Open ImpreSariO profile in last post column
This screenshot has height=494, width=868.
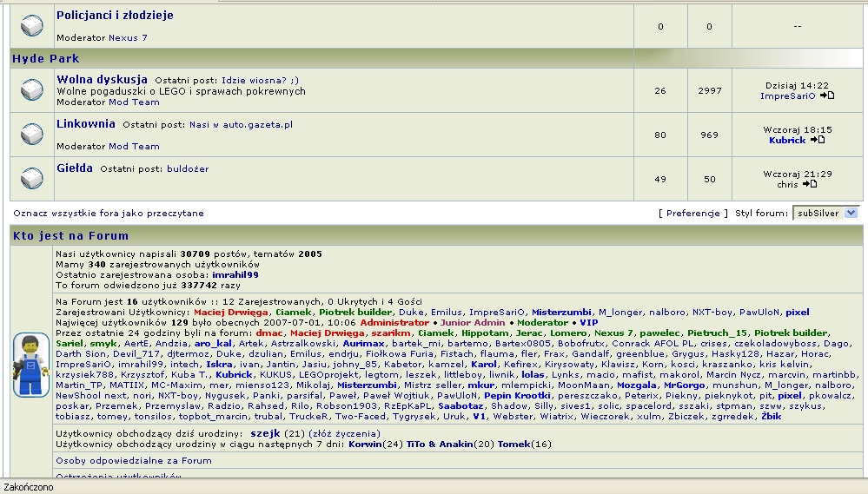(x=787, y=96)
